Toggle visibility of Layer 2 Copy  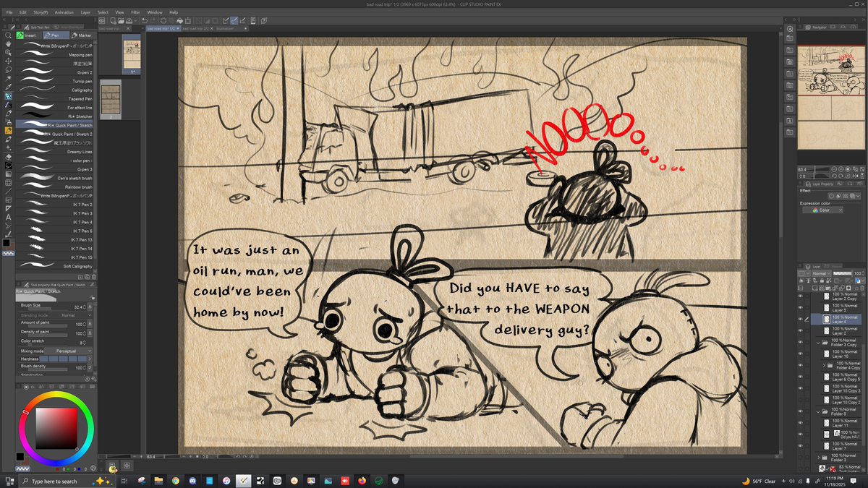coord(800,296)
